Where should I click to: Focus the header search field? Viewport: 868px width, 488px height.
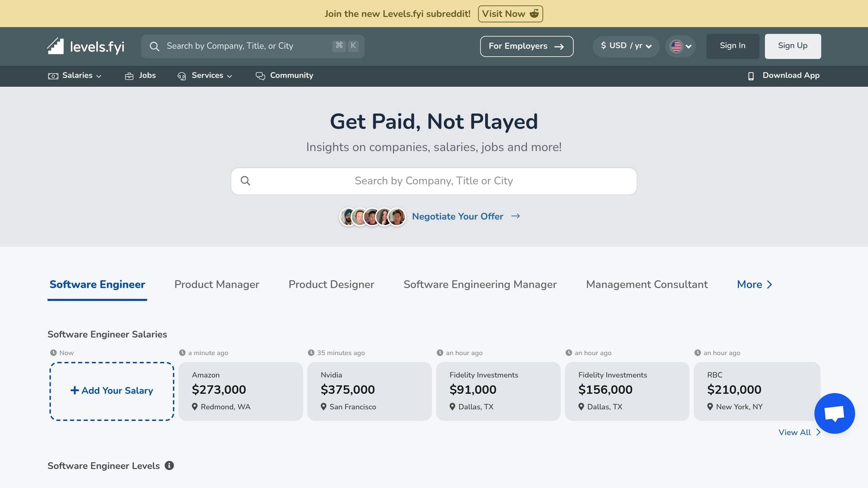253,46
